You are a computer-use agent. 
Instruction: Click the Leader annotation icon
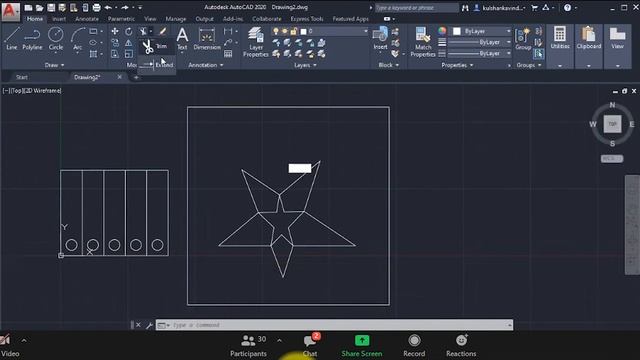[x=228, y=42]
